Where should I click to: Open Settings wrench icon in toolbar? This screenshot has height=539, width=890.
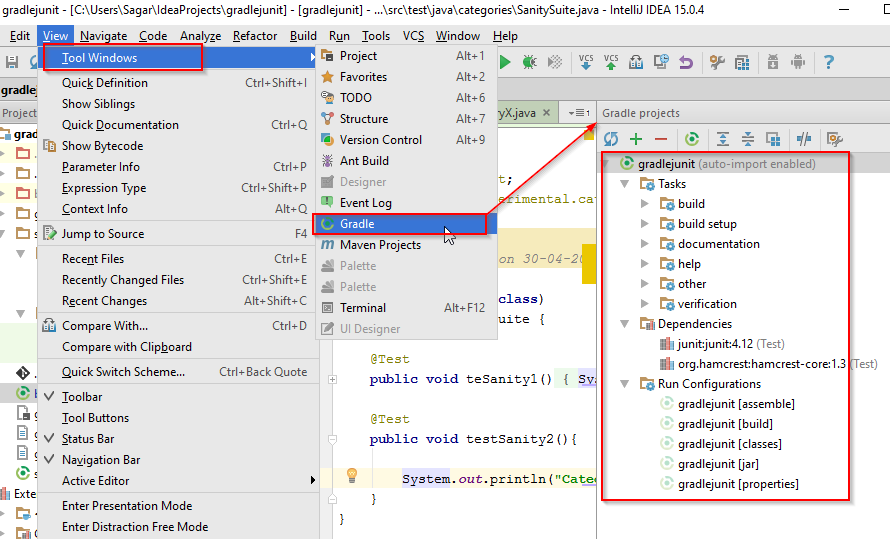[x=717, y=62]
